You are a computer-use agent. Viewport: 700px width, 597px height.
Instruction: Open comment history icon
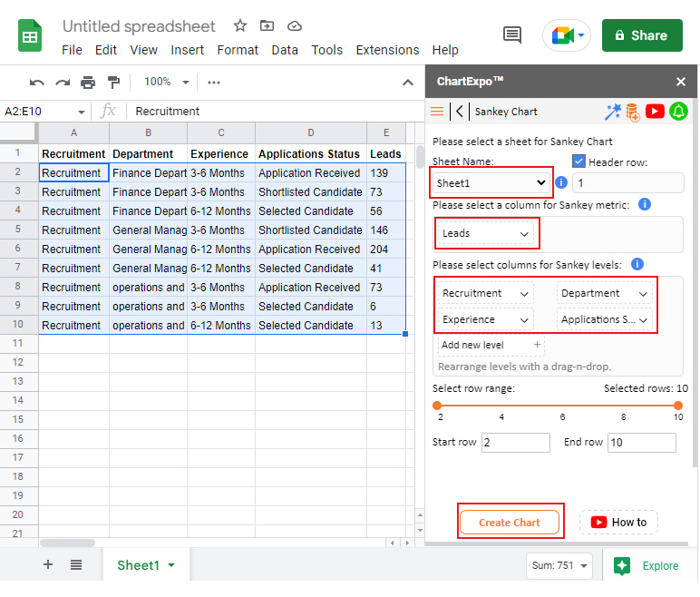[x=512, y=35]
